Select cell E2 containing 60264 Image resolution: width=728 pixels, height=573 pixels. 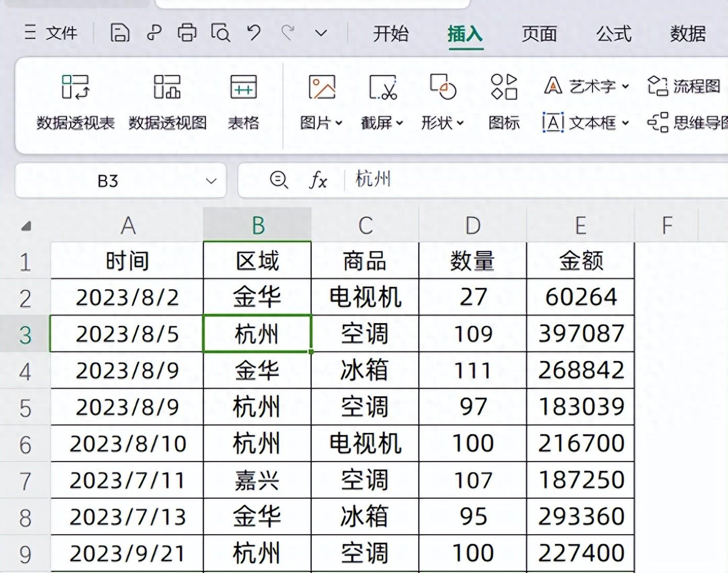pos(580,297)
